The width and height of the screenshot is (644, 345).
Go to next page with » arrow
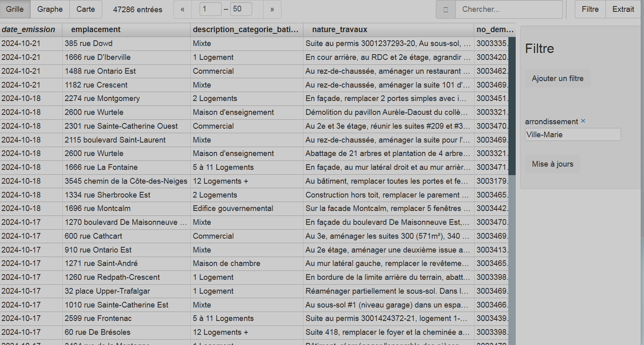[x=272, y=9]
